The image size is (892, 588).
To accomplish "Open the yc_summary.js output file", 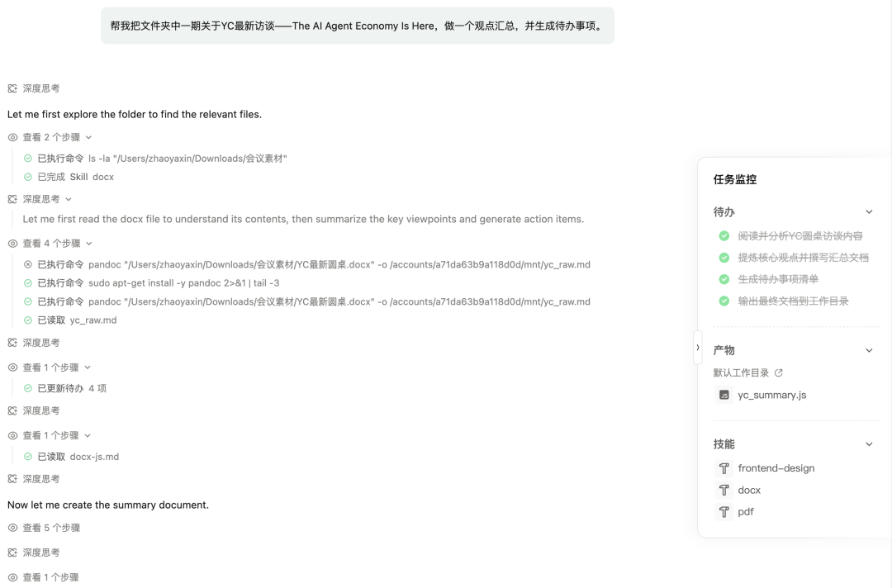I will [771, 395].
